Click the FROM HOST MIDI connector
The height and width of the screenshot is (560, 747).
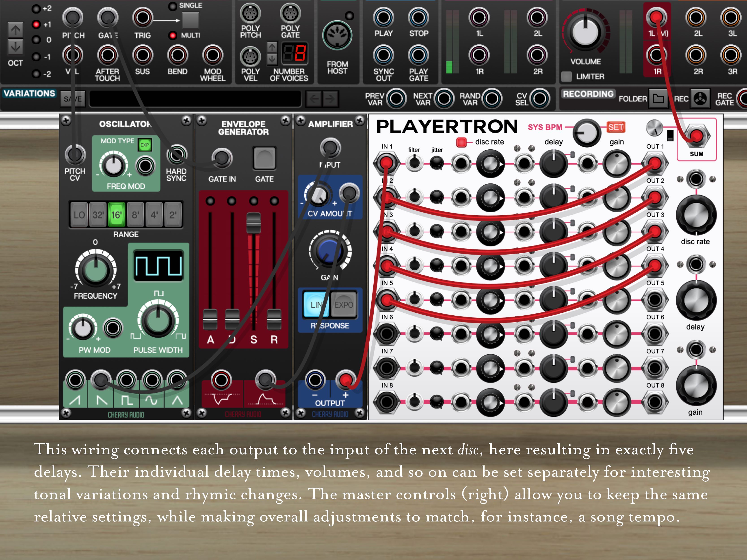pos(337,35)
